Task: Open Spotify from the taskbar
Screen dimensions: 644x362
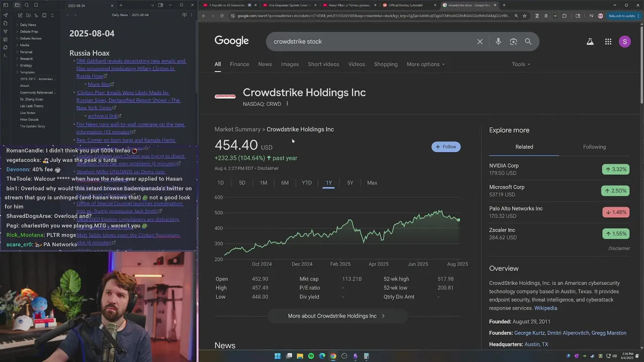Action: (311, 356)
